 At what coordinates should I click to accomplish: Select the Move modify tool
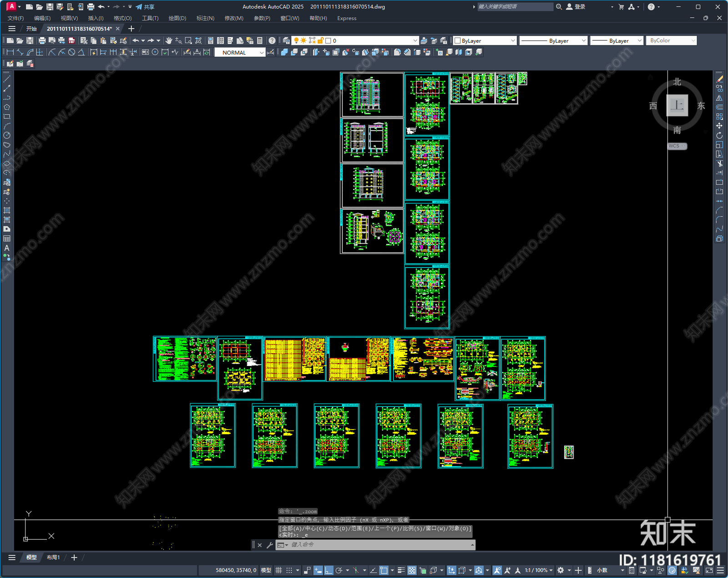point(719,126)
